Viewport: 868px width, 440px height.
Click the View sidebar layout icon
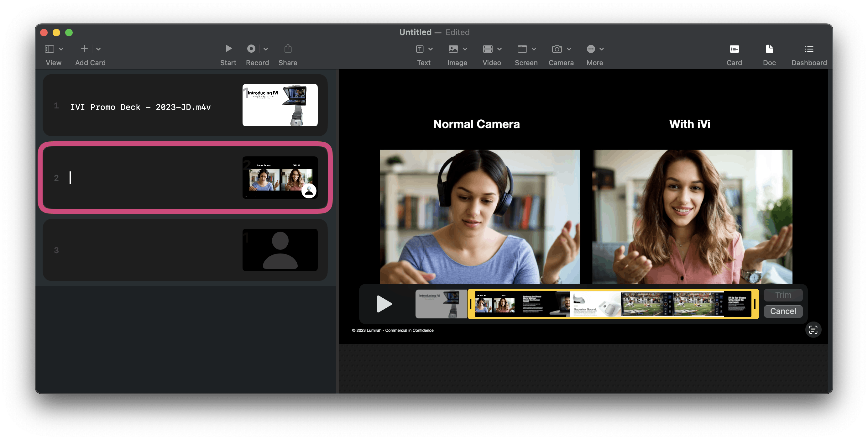[x=50, y=49]
